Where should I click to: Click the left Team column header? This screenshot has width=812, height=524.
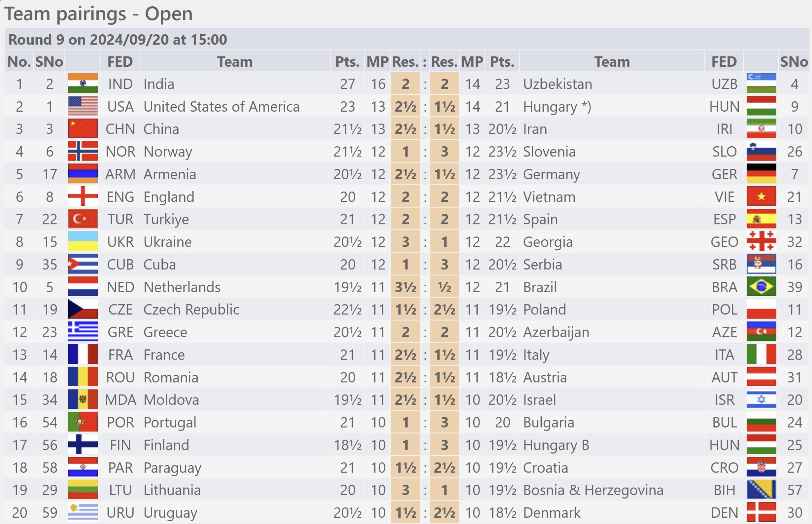click(235, 62)
